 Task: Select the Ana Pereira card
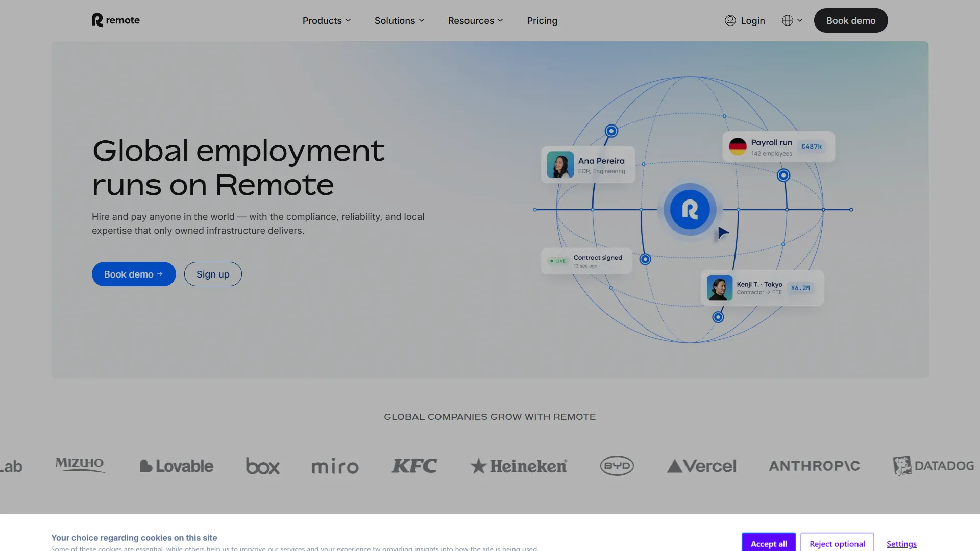tap(588, 165)
